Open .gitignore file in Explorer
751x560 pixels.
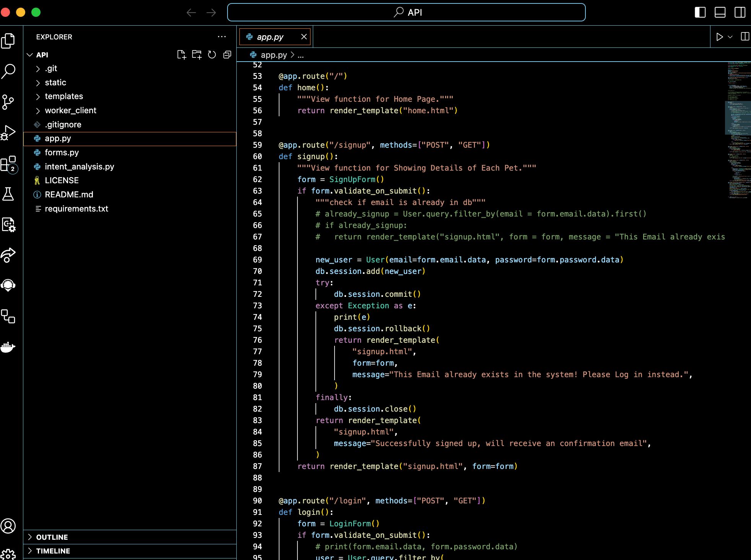130,125
